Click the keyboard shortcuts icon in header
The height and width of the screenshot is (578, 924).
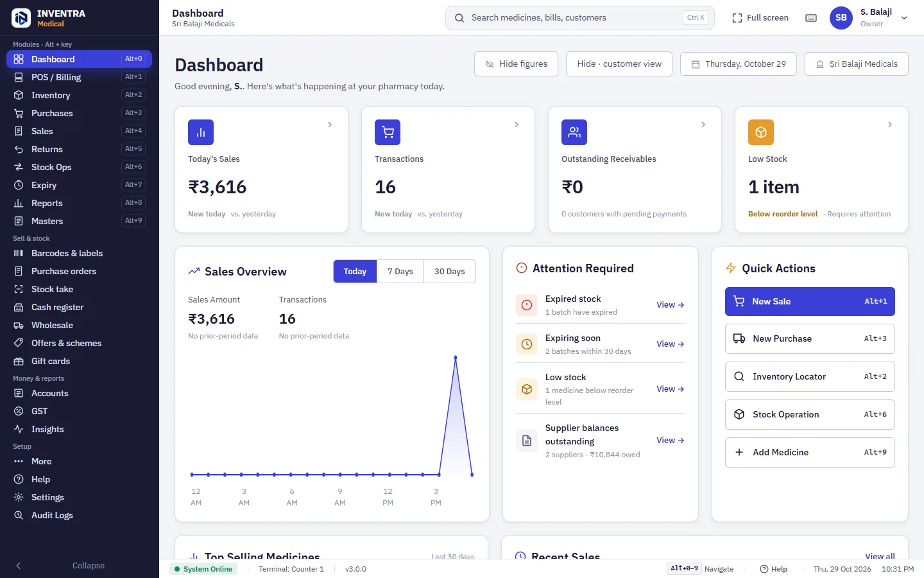tap(811, 18)
